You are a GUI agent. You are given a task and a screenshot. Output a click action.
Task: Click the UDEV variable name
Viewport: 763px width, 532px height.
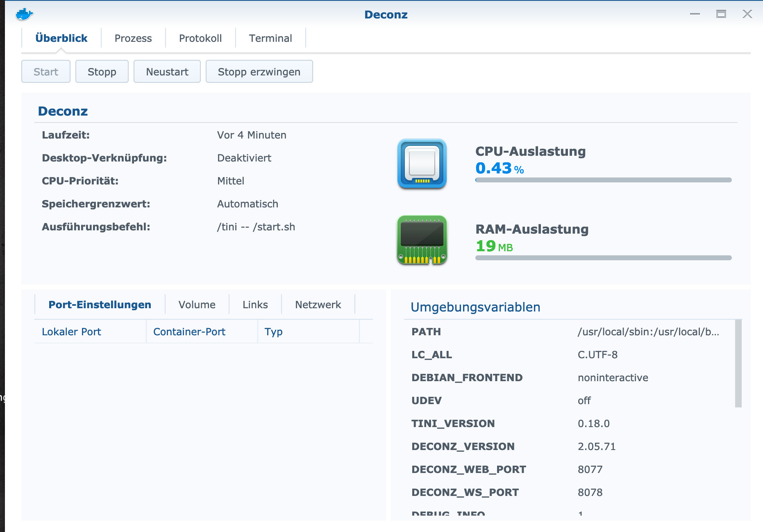point(427,400)
